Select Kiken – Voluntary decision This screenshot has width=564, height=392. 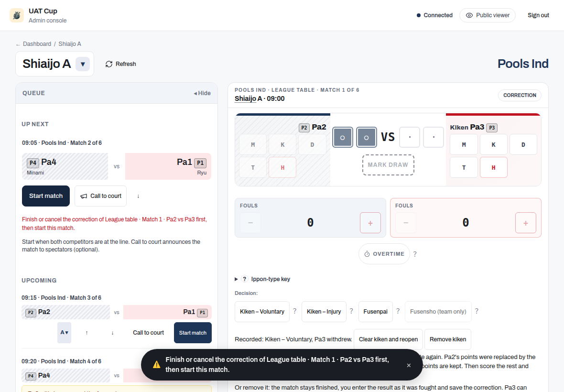pyautogui.click(x=262, y=311)
